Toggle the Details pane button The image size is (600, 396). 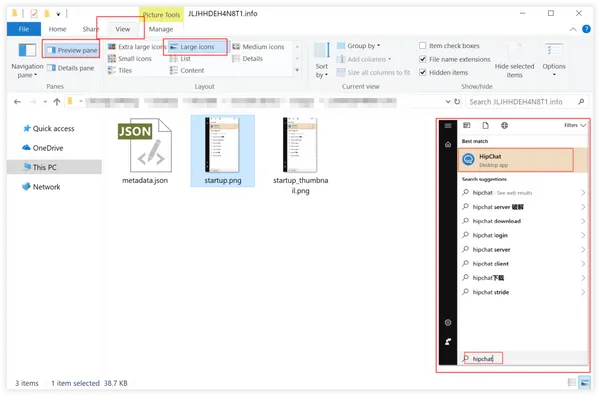71,68
